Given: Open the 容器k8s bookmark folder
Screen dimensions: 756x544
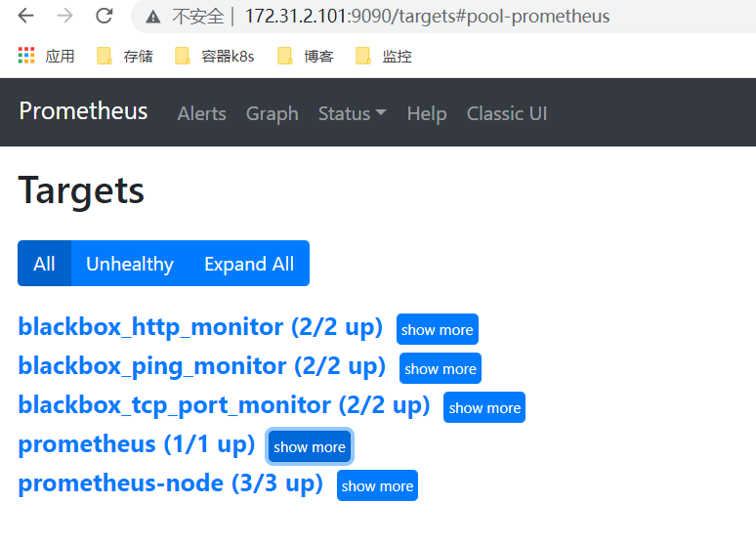Looking at the screenshot, I should coord(215,56).
